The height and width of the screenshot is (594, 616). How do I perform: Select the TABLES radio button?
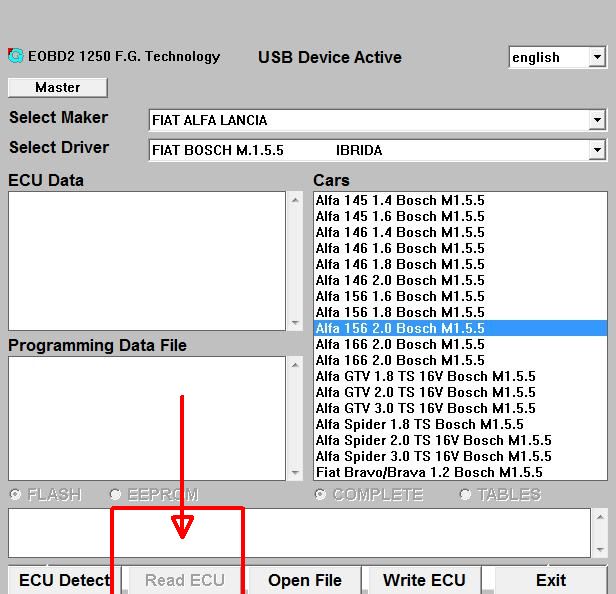pyautogui.click(x=465, y=494)
